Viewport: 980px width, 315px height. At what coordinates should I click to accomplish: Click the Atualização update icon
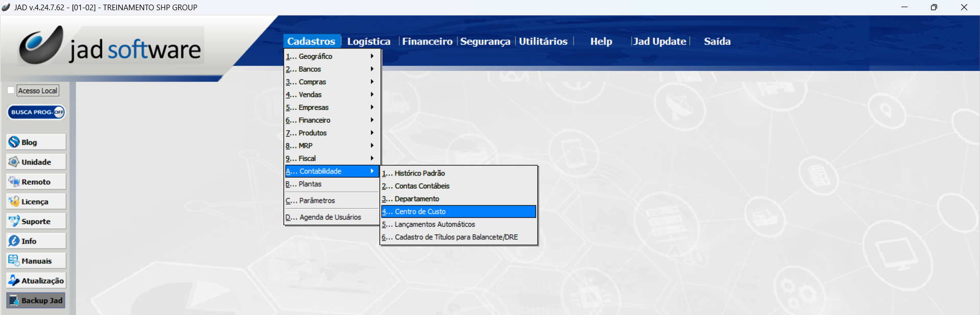click(x=14, y=280)
